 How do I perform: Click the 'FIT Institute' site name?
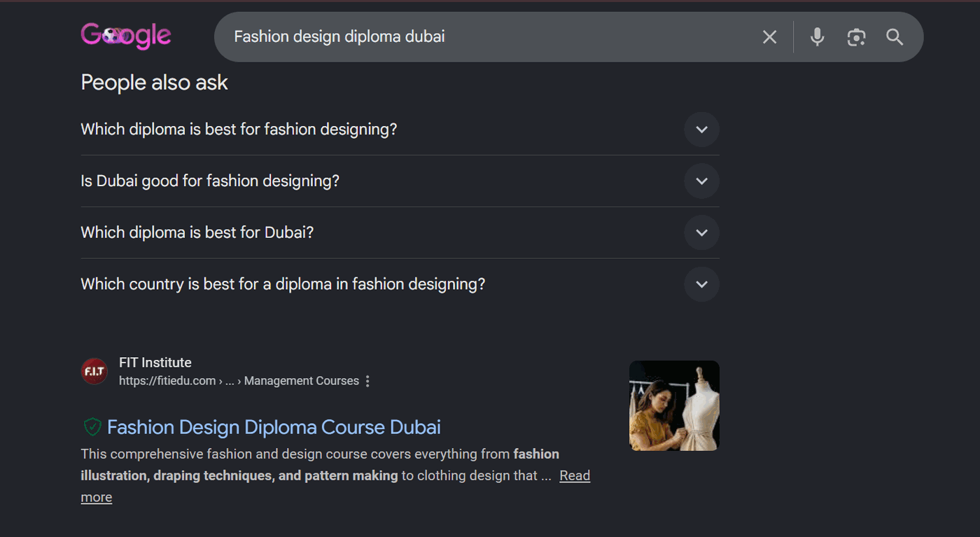pos(155,363)
